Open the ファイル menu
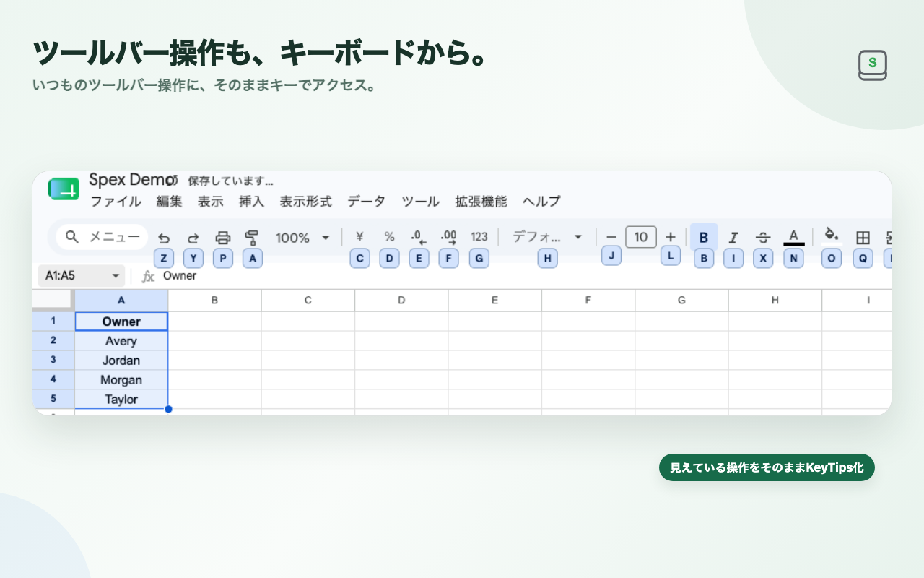Screen dimensions: 924x578 (x=115, y=202)
